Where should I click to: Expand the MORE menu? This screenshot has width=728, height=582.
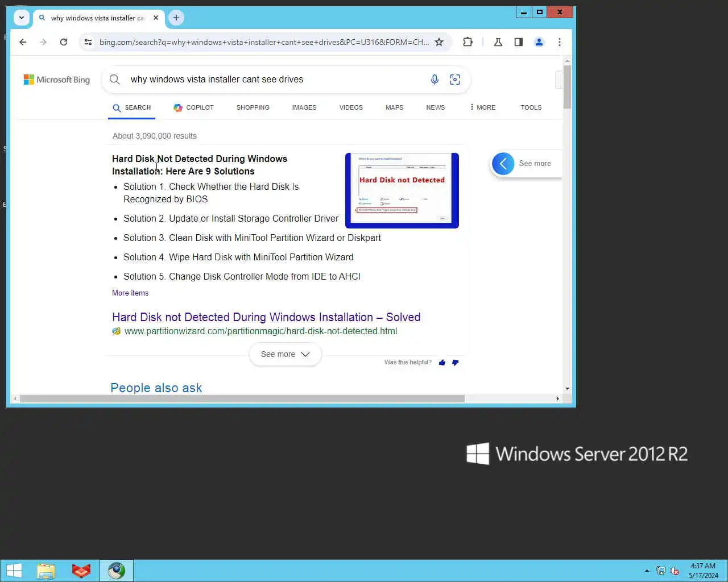point(483,107)
